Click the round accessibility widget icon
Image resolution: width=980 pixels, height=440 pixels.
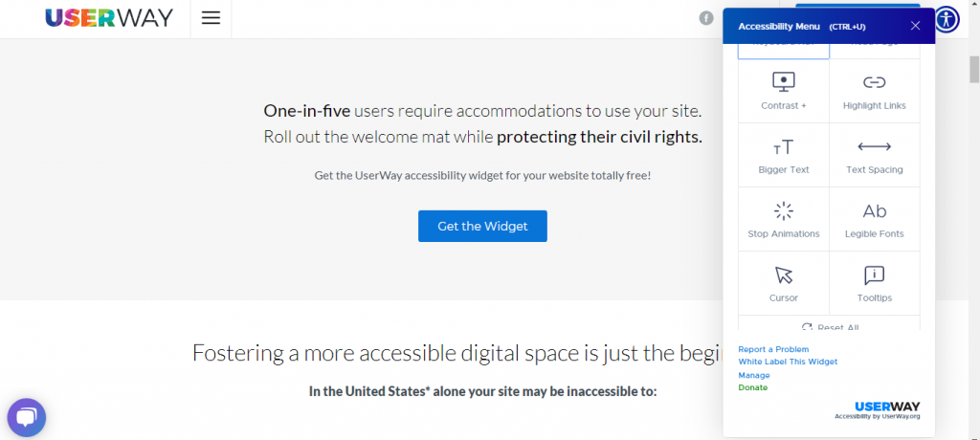coord(948,19)
